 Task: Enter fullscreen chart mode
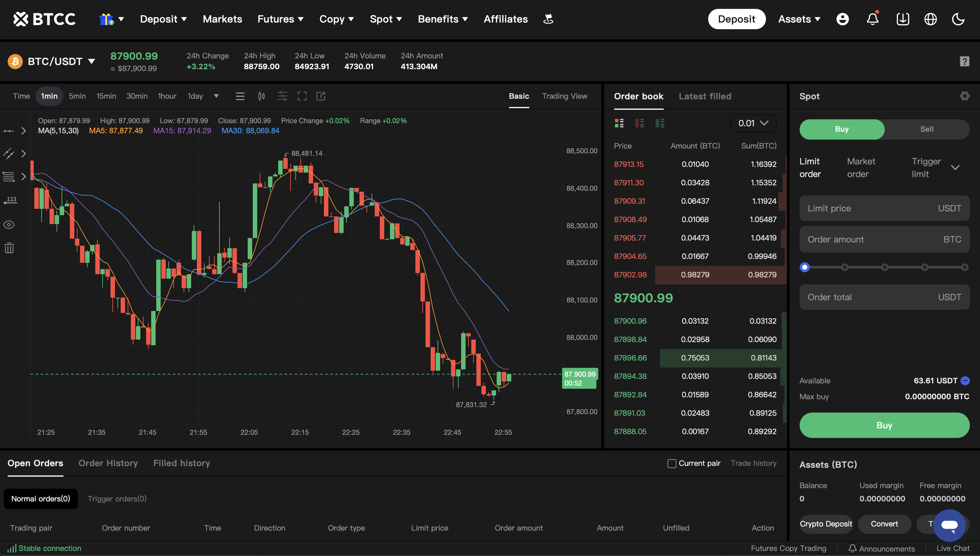point(302,96)
